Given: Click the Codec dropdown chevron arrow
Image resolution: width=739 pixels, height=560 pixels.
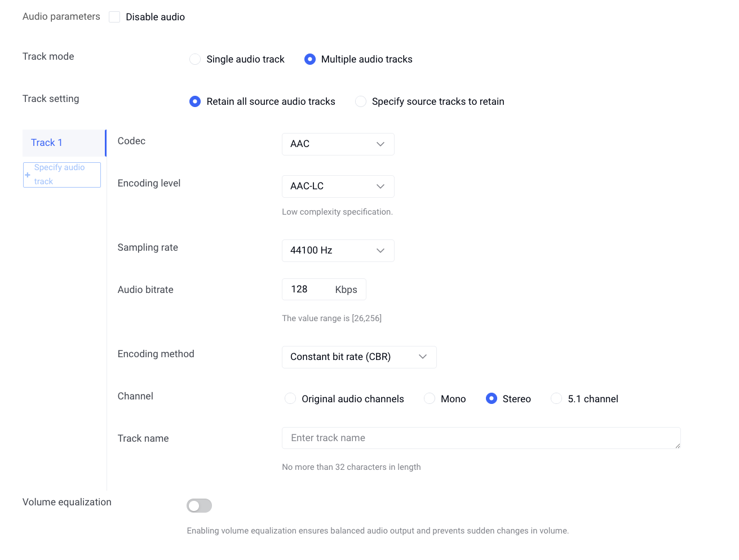Looking at the screenshot, I should click(x=380, y=144).
